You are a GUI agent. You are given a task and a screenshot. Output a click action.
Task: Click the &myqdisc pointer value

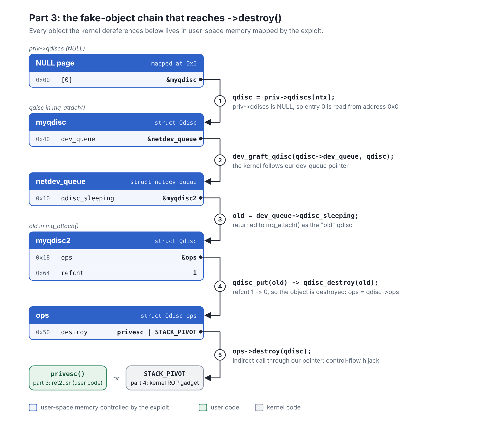coord(181,80)
